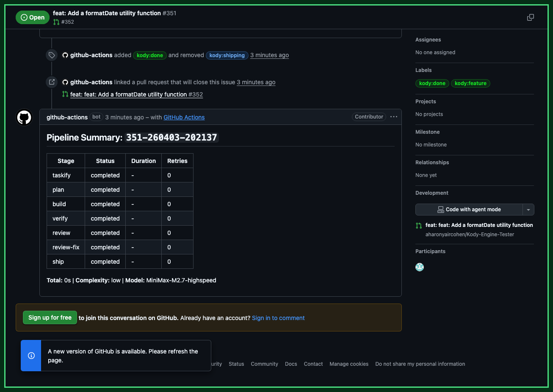The height and width of the screenshot is (392, 553).
Task: Click the cross-reference icon next to linked pull request
Action: pos(51,82)
